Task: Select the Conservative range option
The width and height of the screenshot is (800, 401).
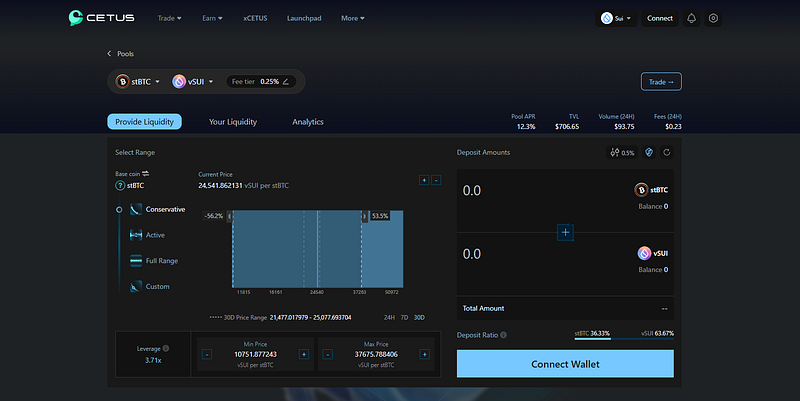Action: pos(158,209)
